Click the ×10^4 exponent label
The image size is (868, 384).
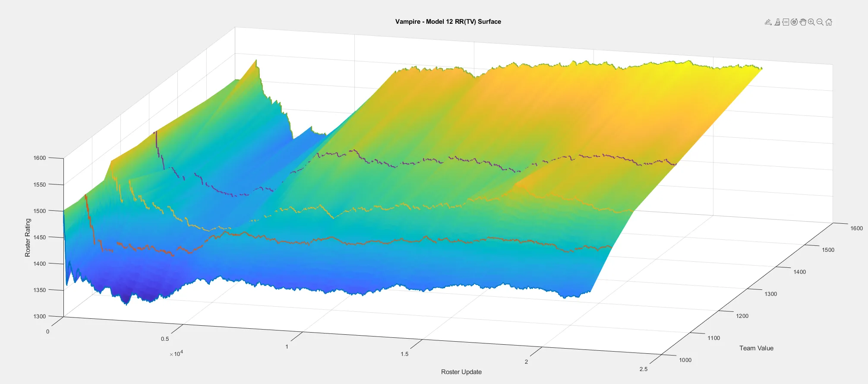click(x=176, y=354)
